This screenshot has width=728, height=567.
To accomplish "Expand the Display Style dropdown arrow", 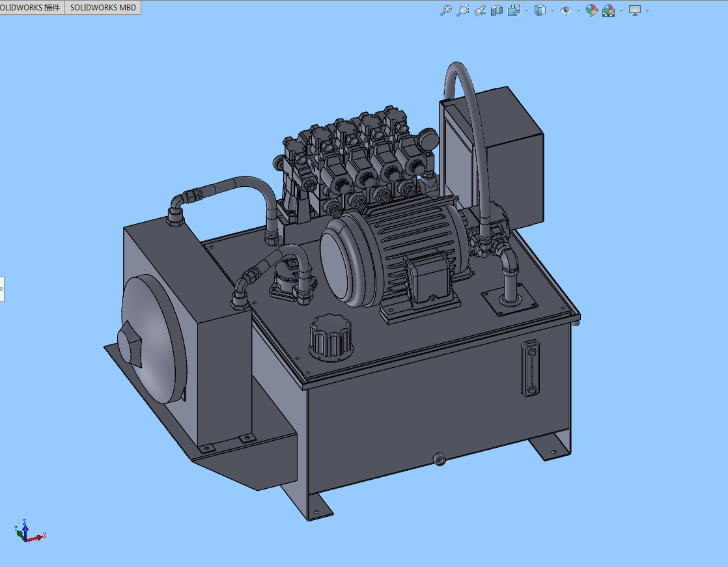I will [552, 10].
